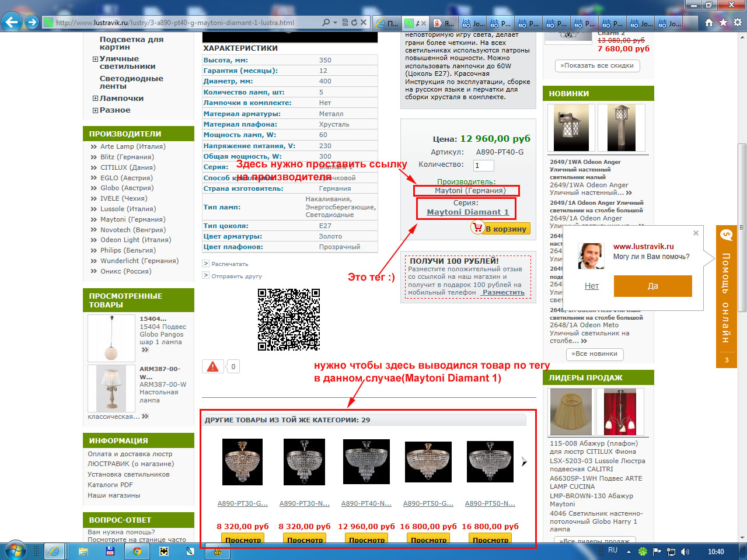This screenshot has height=560, width=747.
Task: Open product thumbnail A890-PT30-G
Action: click(242, 462)
